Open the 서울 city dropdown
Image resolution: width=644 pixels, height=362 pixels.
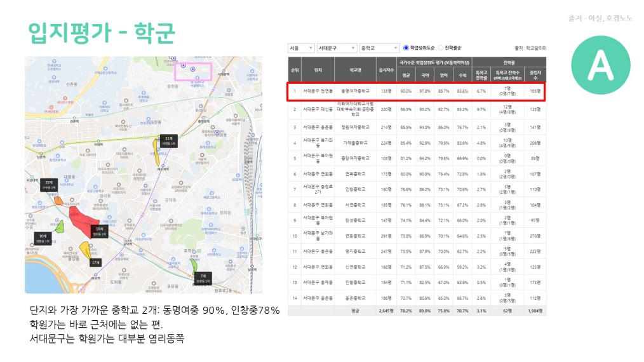(x=301, y=48)
